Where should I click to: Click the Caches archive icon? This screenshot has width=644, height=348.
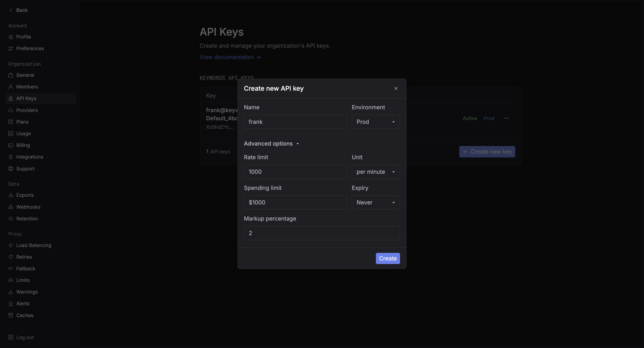pyautogui.click(x=11, y=315)
